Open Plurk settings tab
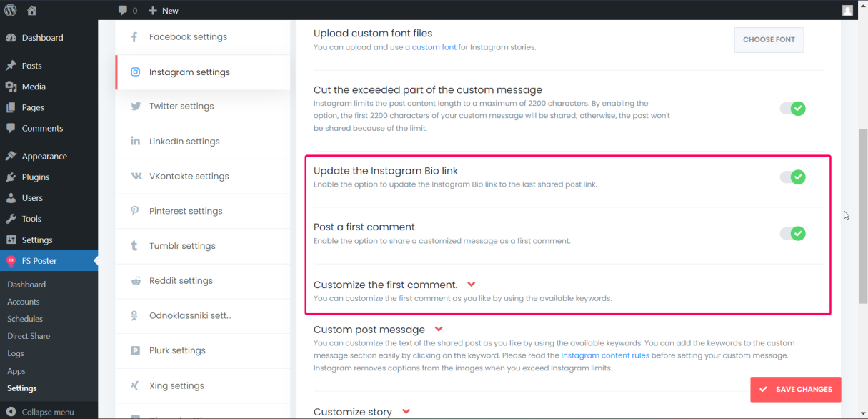The image size is (868, 419). [x=203, y=350]
